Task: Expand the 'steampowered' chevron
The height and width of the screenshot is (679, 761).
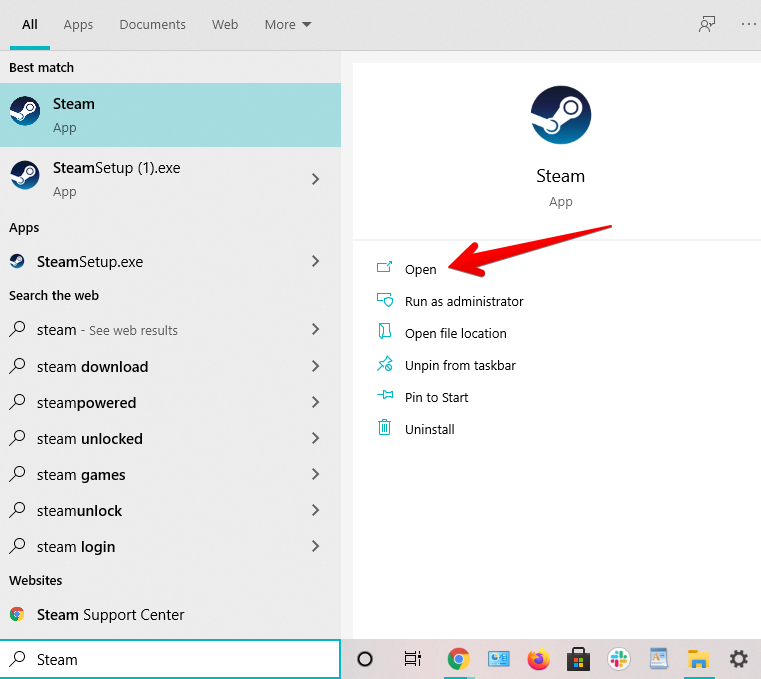Action: 315,402
